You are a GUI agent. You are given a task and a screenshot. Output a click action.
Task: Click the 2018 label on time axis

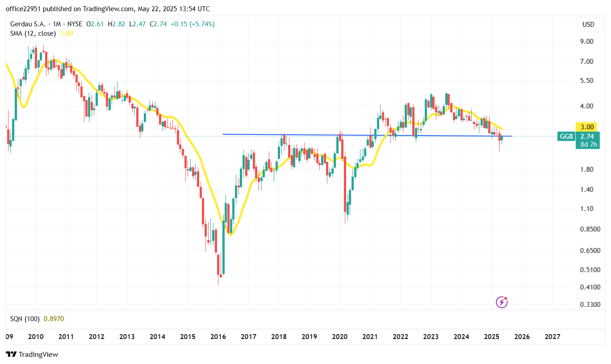(279, 337)
